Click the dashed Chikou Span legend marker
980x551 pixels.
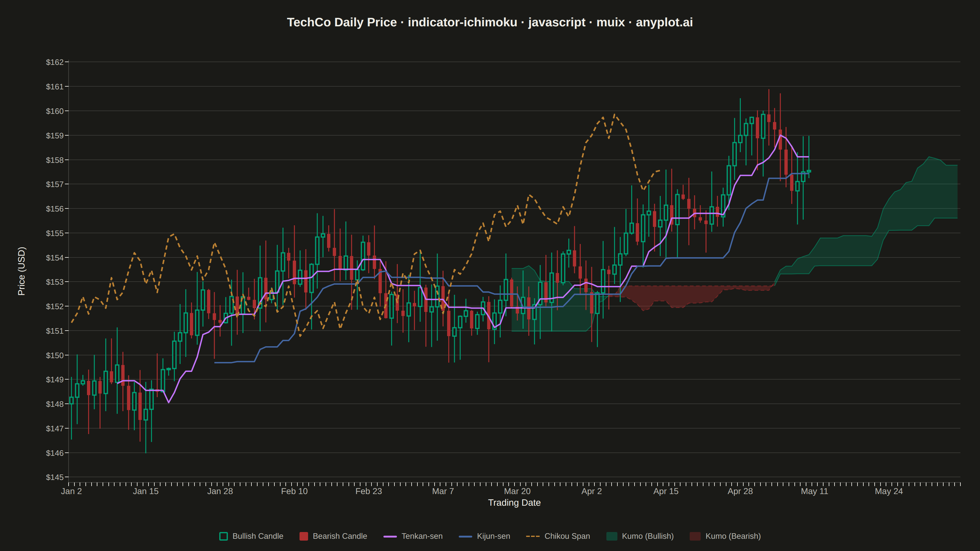pos(533,536)
